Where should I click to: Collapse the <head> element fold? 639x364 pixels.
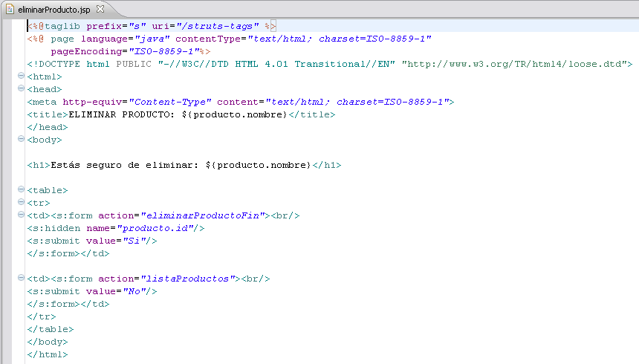point(22,88)
